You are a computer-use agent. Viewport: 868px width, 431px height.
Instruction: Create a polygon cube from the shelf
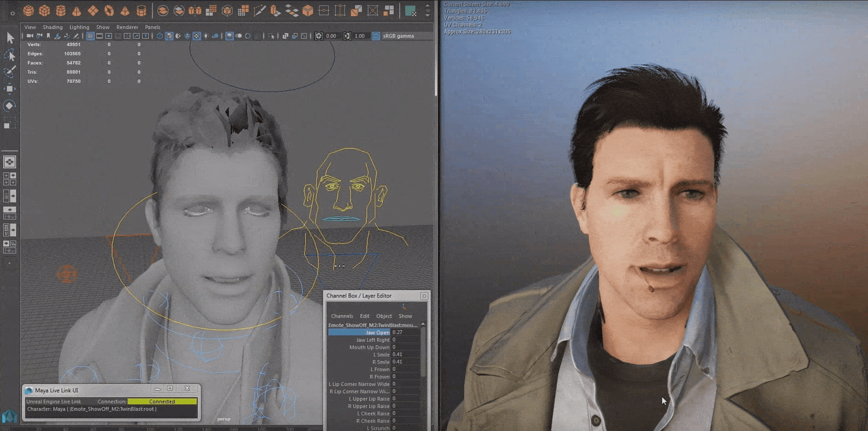coord(45,11)
